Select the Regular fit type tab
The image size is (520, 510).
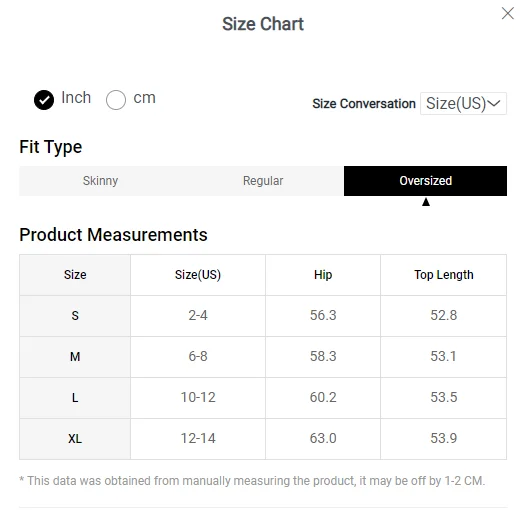pos(263,181)
